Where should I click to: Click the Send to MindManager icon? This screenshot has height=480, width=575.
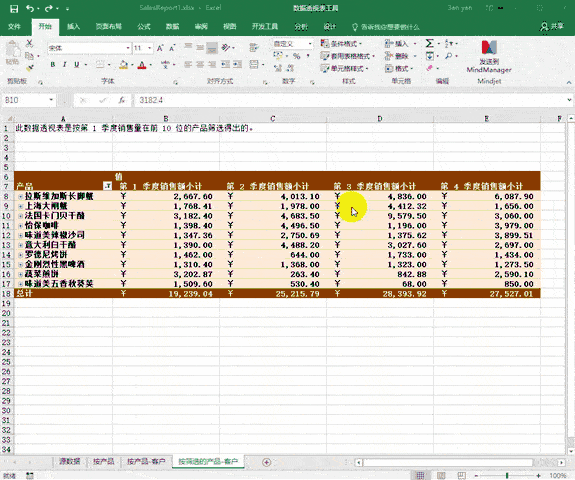click(x=489, y=56)
